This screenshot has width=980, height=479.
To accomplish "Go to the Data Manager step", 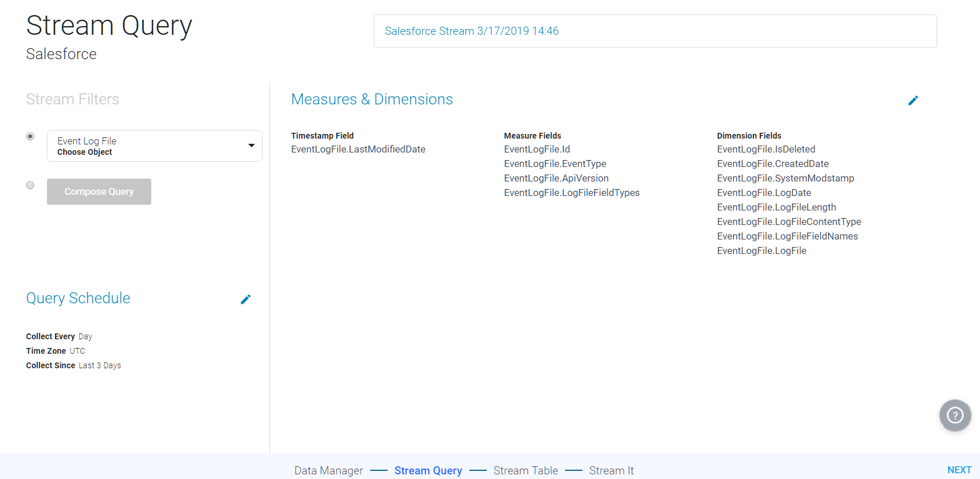I will (329, 470).
